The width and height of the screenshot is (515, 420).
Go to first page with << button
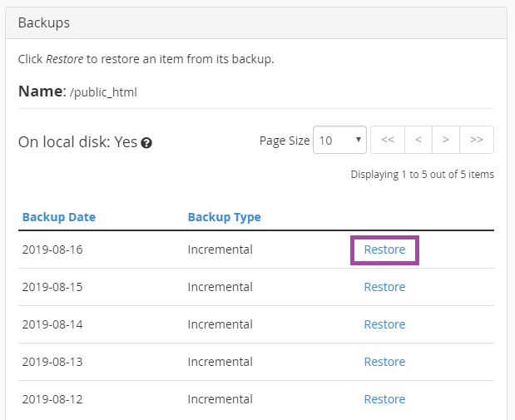pyautogui.click(x=387, y=140)
